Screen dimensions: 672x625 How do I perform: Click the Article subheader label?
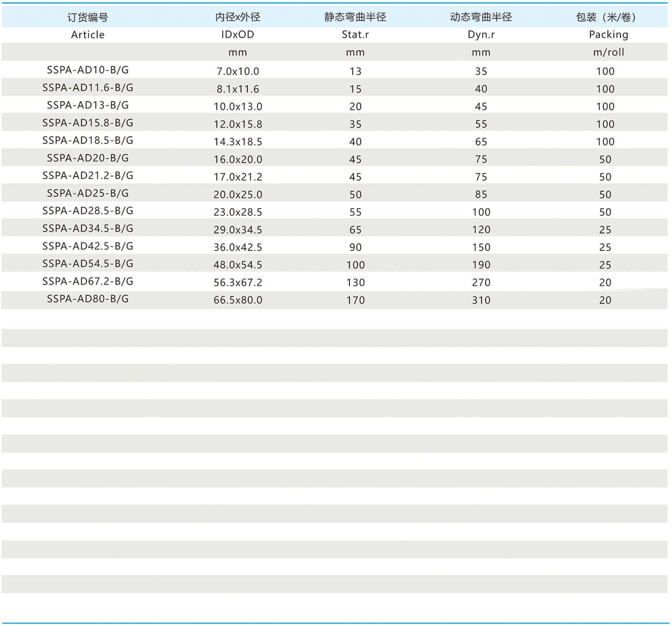(87, 34)
